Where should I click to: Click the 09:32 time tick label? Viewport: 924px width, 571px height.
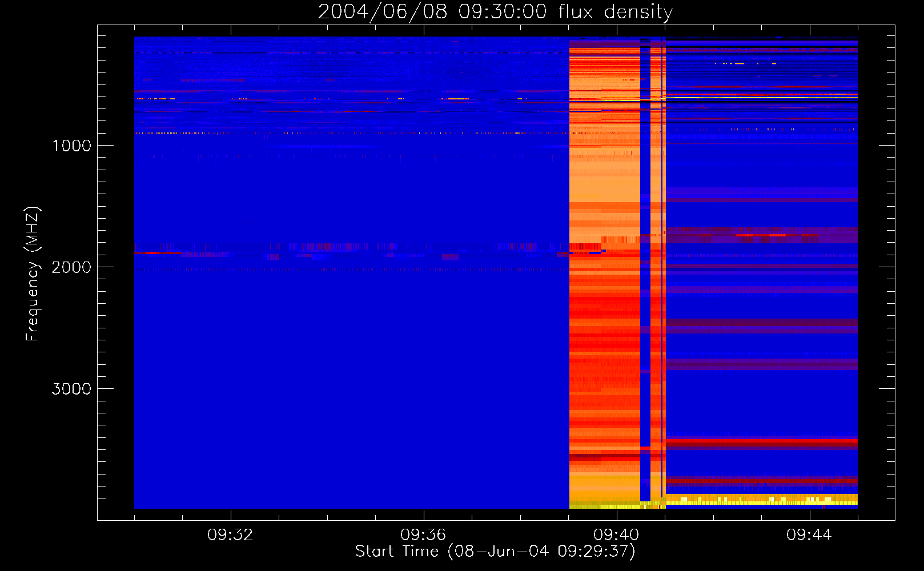[230, 535]
